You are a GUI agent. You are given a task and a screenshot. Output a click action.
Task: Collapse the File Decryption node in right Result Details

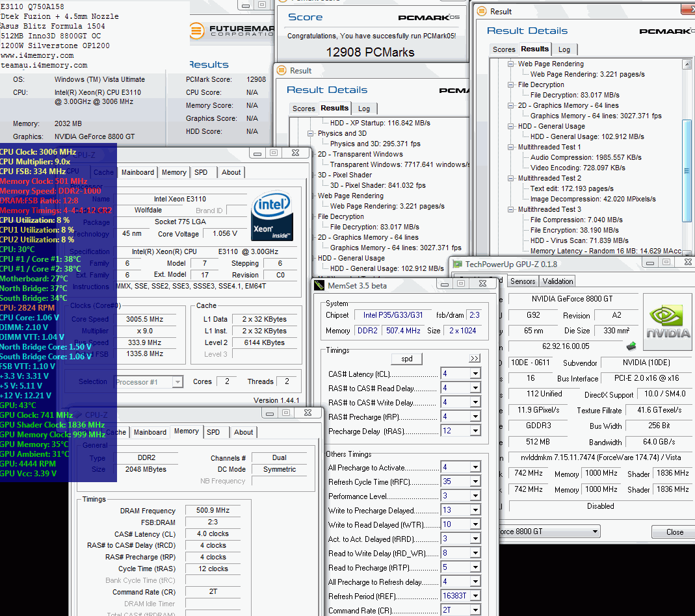[x=510, y=84]
